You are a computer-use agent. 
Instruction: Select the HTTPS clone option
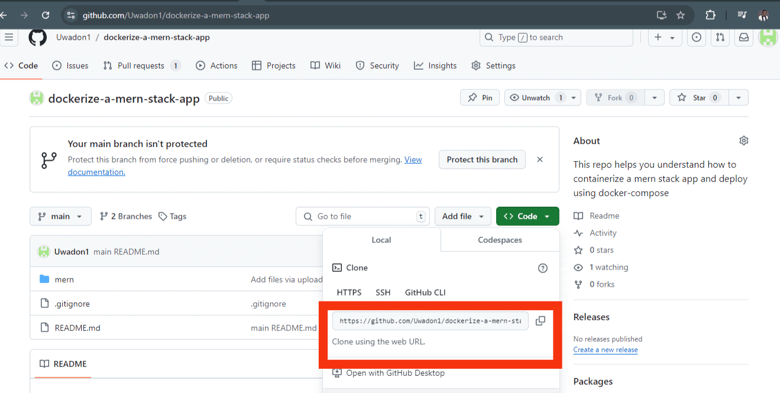pyautogui.click(x=349, y=293)
